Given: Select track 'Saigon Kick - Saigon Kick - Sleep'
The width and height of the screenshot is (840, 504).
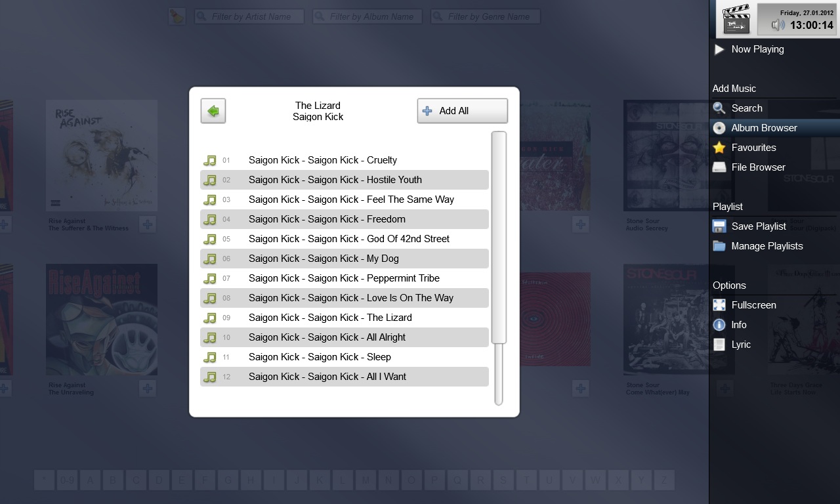Looking at the screenshot, I should [345, 357].
